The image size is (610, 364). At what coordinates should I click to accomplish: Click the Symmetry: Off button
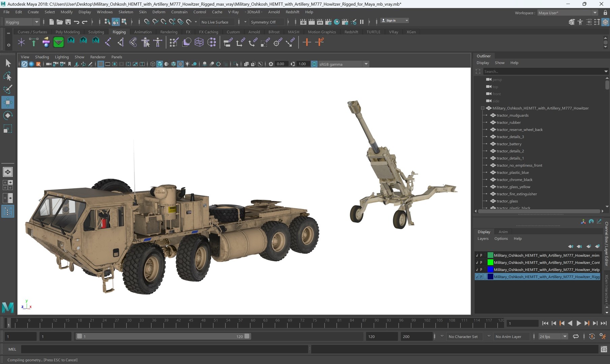[266, 22]
